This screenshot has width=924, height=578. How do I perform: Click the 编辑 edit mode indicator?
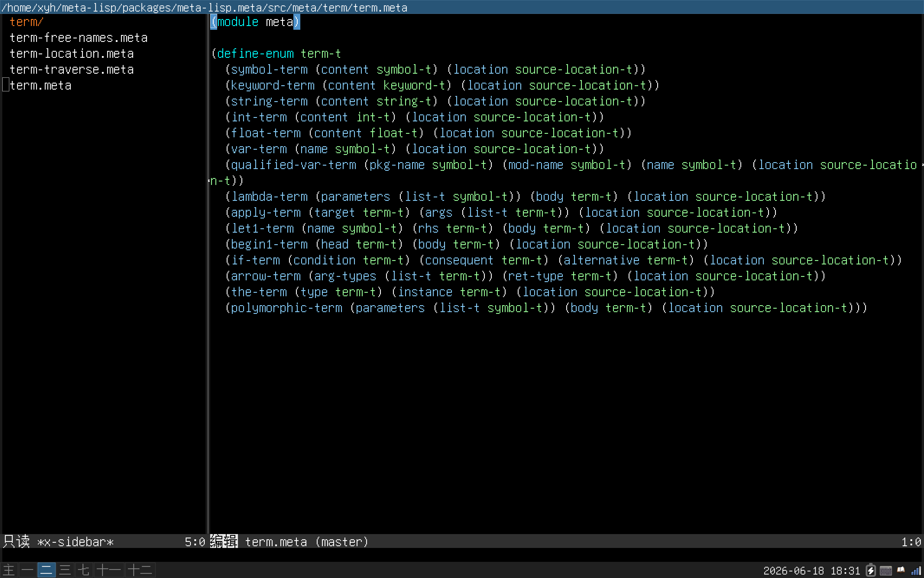(x=224, y=541)
